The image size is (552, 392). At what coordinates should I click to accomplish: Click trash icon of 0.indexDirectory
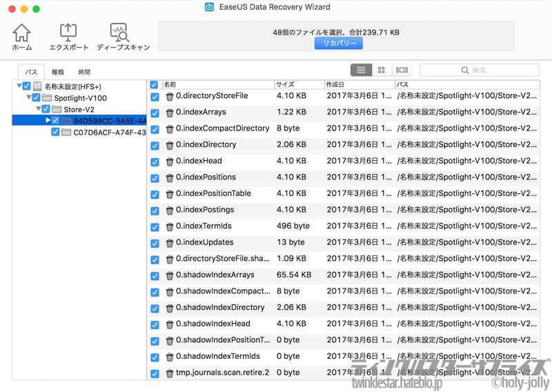click(x=170, y=145)
